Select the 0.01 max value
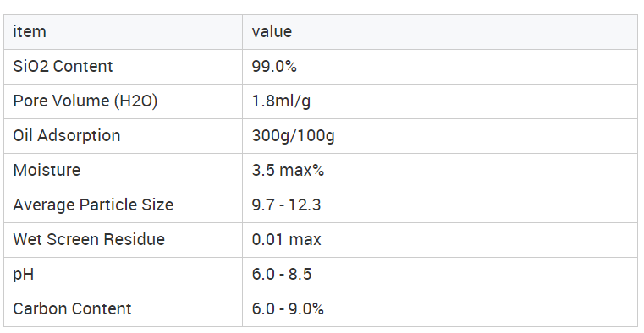Screen dimensions: 644x333 (x=286, y=239)
